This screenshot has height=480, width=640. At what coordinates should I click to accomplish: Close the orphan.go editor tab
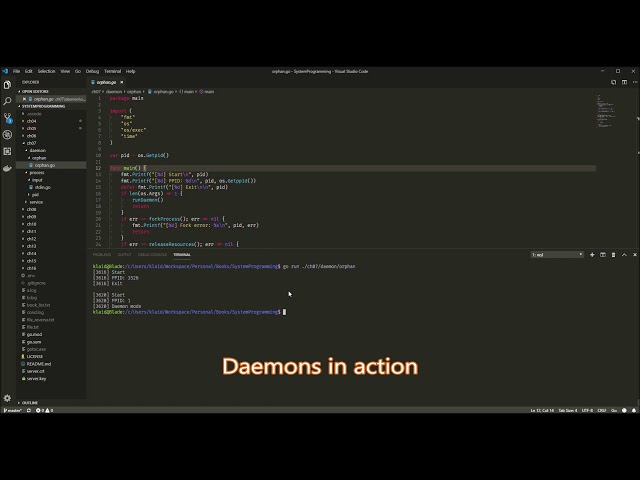click(122, 82)
